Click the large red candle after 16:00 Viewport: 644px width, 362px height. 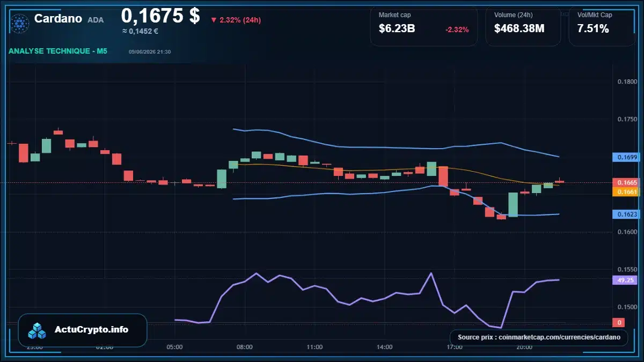pyautogui.click(x=443, y=176)
